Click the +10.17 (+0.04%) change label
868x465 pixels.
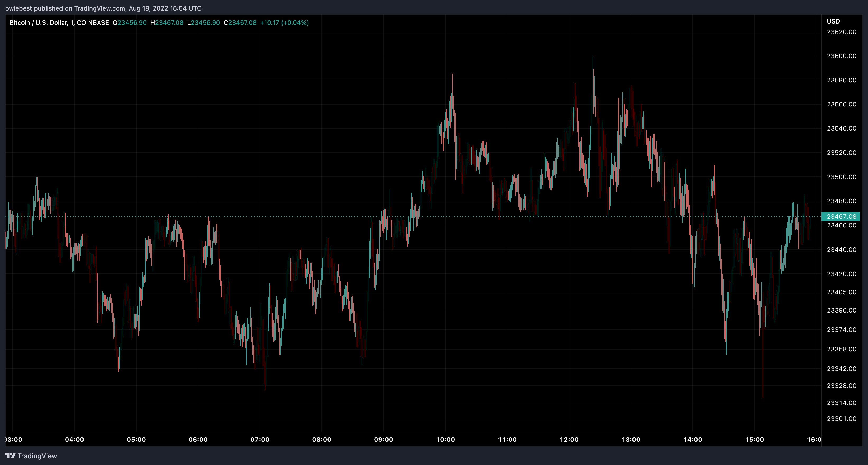pyautogui.click(x=284, y=22)
